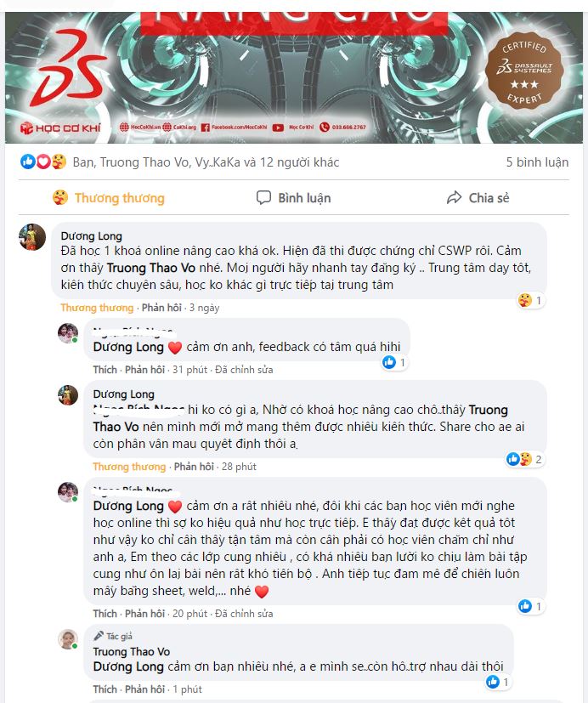Viewport: 588px width, 703px height.
Task: Click the Chia sẻ share arrow icon
Action: point(454,197)
